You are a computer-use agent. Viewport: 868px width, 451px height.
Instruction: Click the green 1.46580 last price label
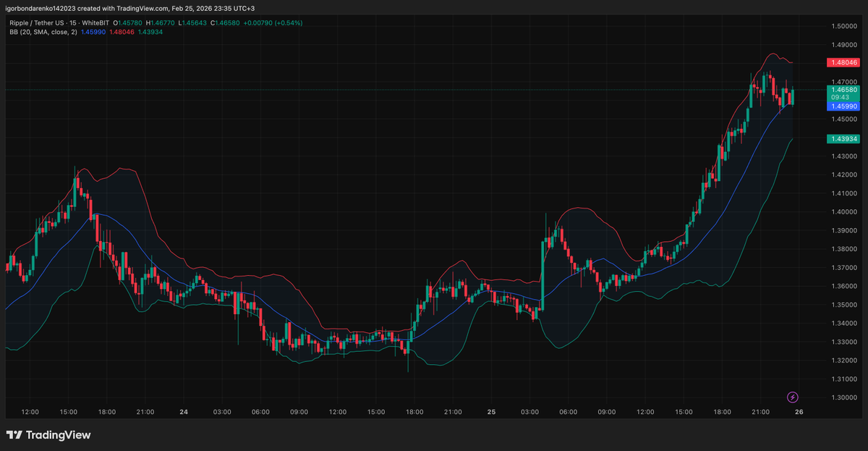click(x=843, y=89)
